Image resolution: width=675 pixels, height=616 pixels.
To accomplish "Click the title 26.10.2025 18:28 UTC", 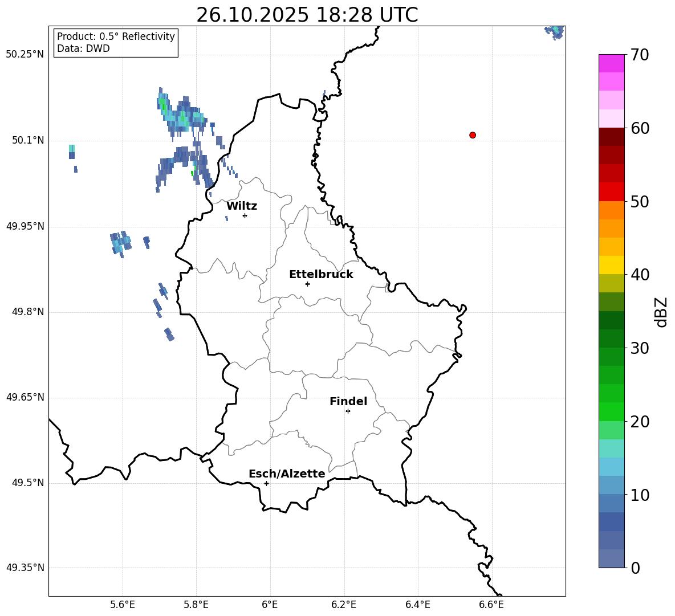I will 307,15.
